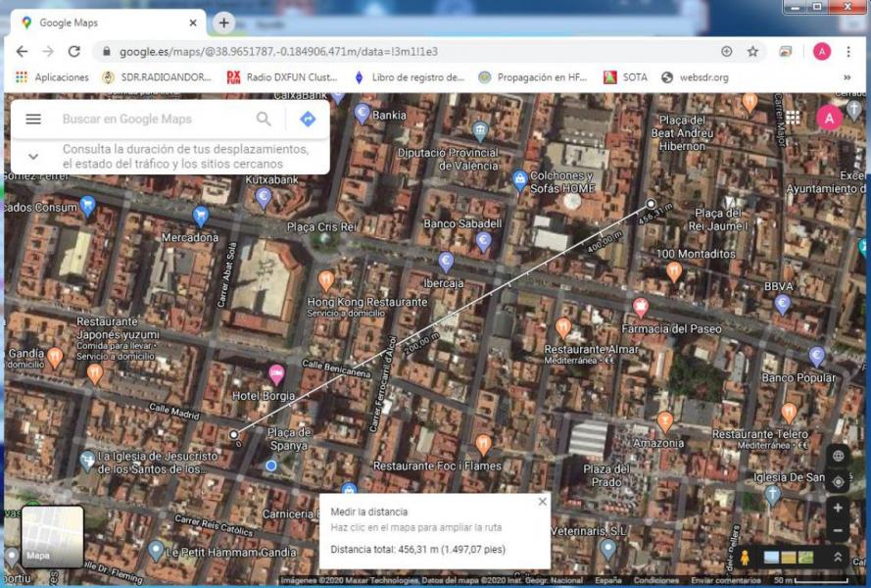Focus the Buscar en Google Maps field
The image size is (871, 588).
(x=152, y=120)
